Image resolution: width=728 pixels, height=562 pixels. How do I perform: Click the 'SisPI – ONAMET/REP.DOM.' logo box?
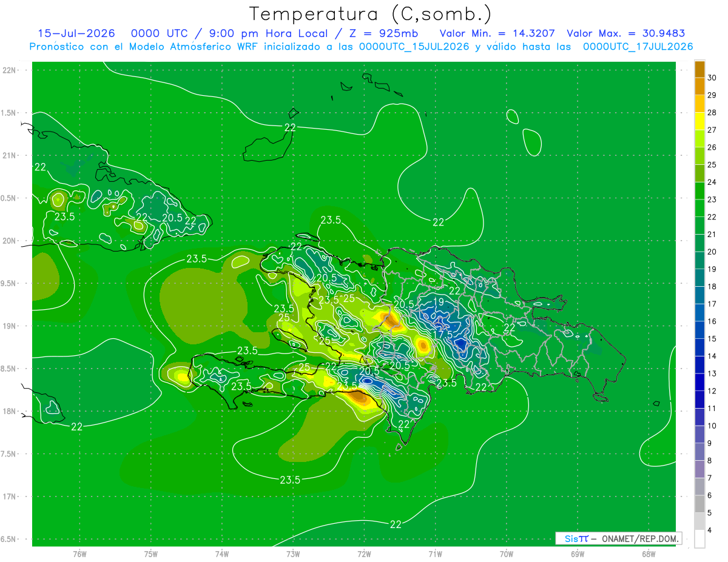(x=618, y=538)
